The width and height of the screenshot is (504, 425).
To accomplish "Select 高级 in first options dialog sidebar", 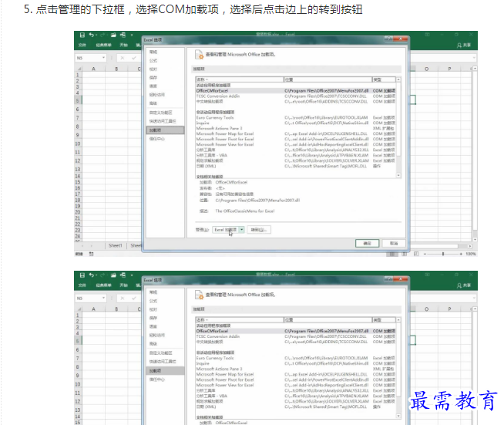I will coord(153,103).
